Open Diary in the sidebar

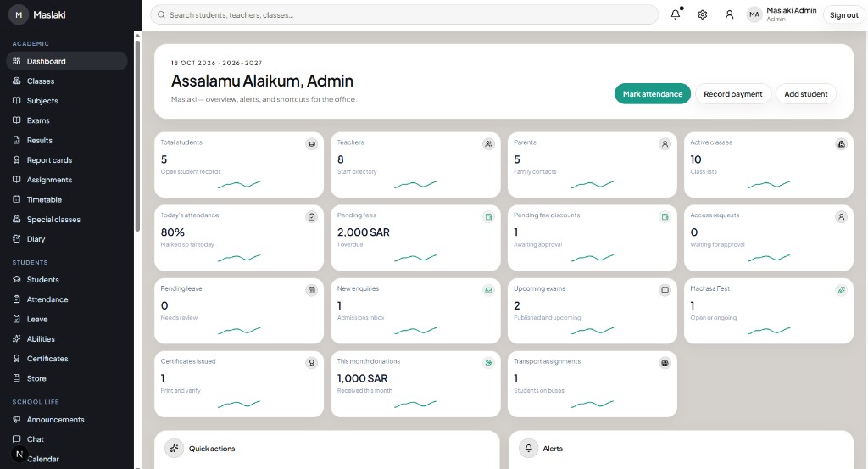[x=67, y=239]
